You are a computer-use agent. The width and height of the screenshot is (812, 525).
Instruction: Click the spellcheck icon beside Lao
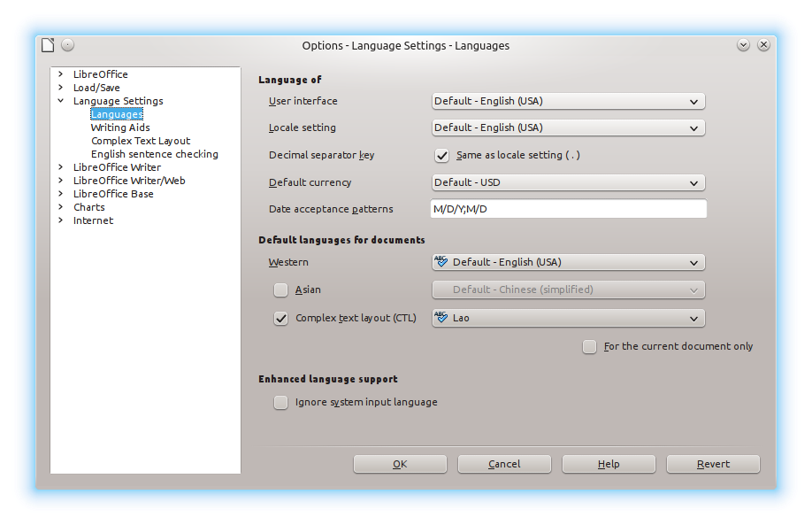pyautogui.click(x=440, y=317)
